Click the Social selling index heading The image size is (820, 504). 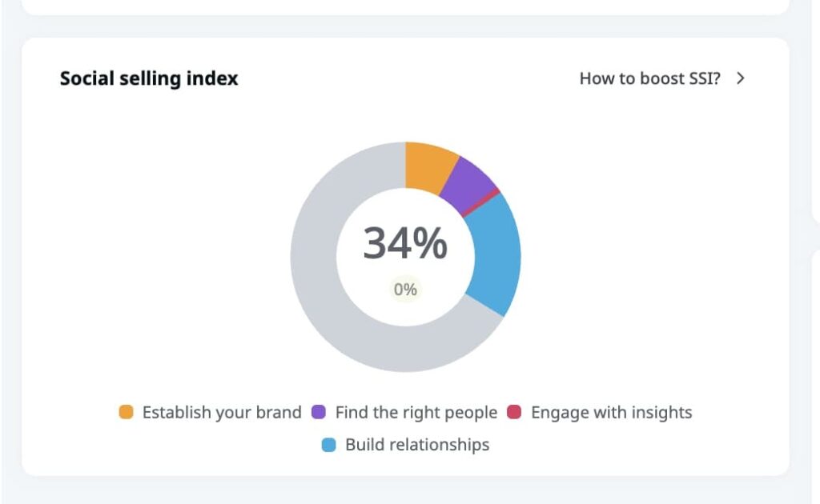(148, 78)
